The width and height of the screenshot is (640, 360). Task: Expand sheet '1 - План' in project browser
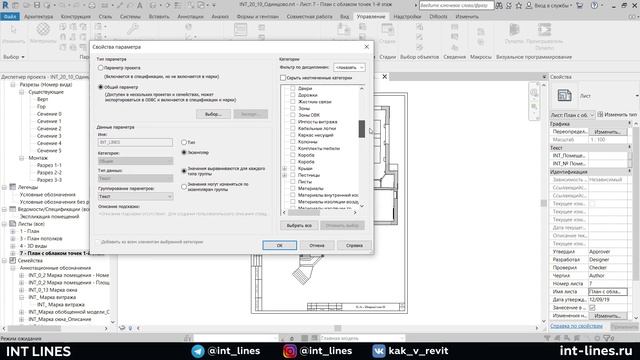point(13,231)
